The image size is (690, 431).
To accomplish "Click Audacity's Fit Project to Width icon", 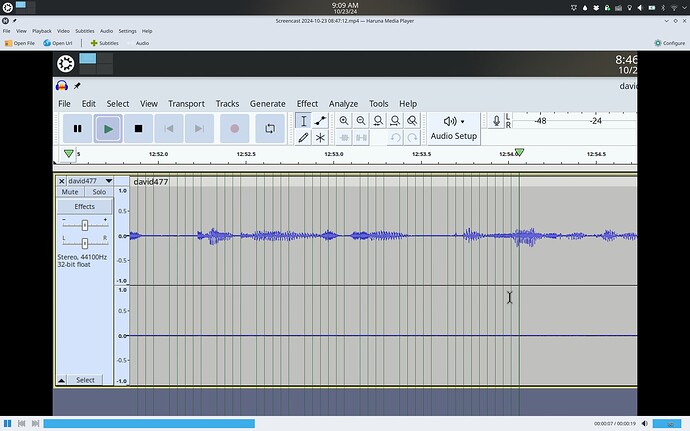I will (395, 121).
